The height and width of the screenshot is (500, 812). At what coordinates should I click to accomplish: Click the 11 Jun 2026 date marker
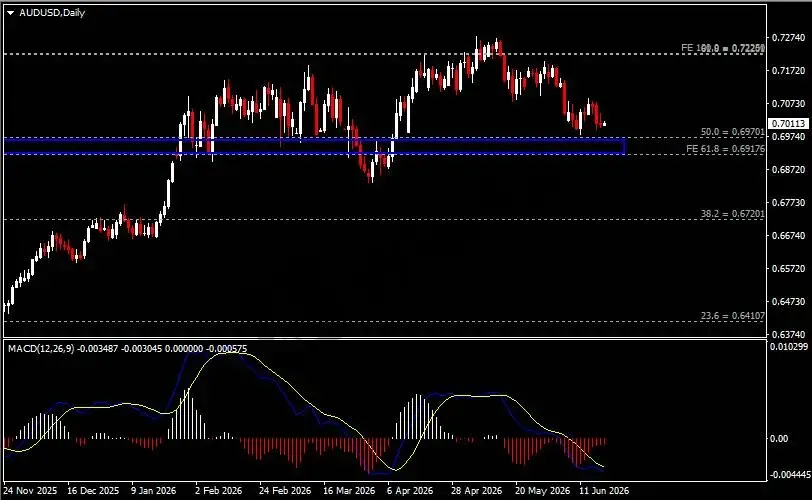pyautogui.click(x=604, y=491)
